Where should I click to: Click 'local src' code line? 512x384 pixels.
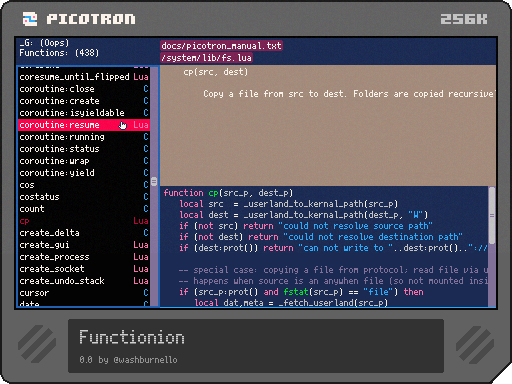click(x=289, y=204)
